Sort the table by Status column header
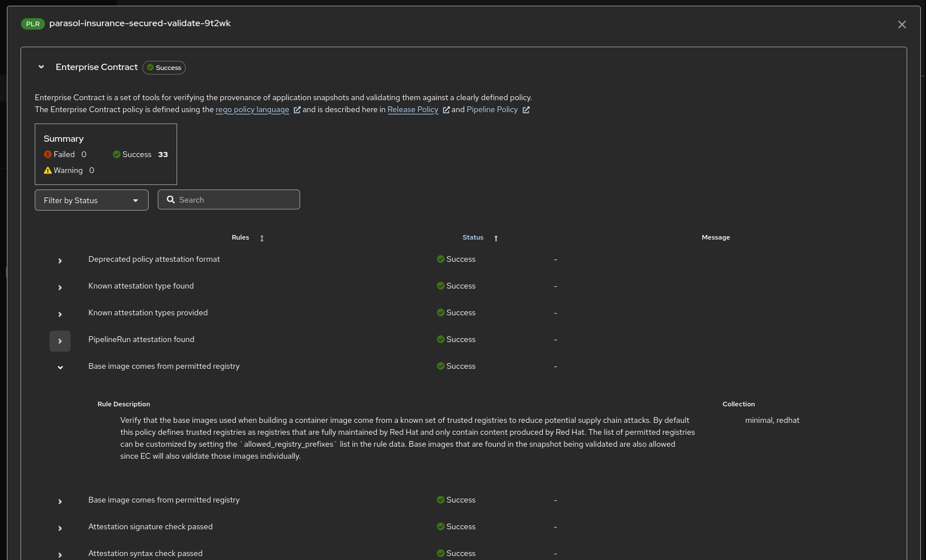The image size is (926, 560). click(473, 238)
